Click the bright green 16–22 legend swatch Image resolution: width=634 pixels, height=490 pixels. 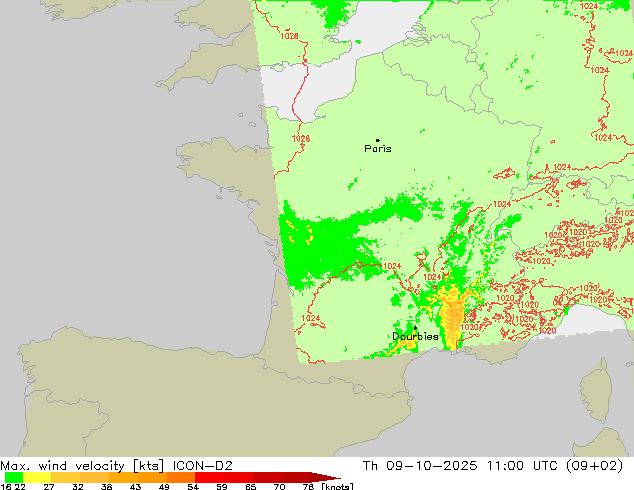click(x=14, y=477)
